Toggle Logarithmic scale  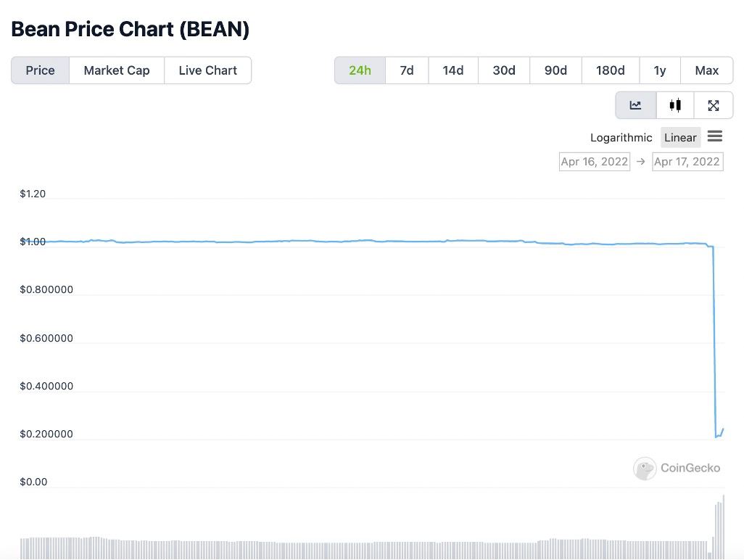coord(621,138)
